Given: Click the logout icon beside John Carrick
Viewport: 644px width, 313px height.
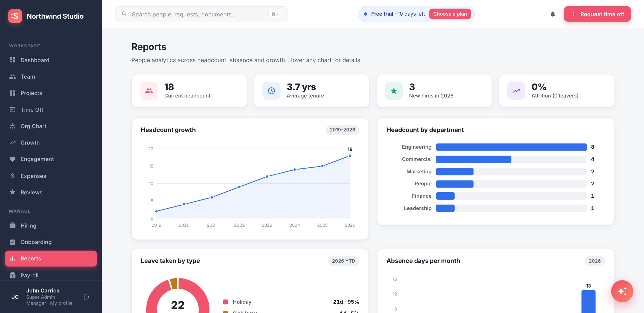Looking at the screenshot, I should (87, 297).
